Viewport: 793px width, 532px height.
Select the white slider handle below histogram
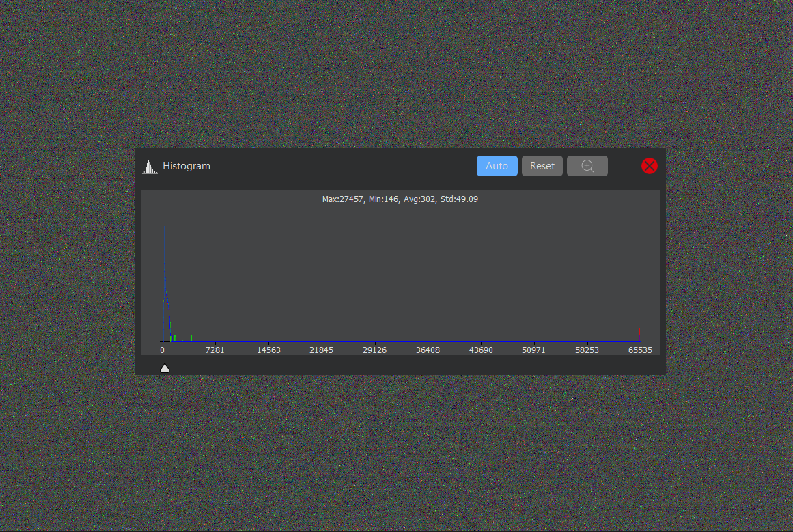[165, 368]
